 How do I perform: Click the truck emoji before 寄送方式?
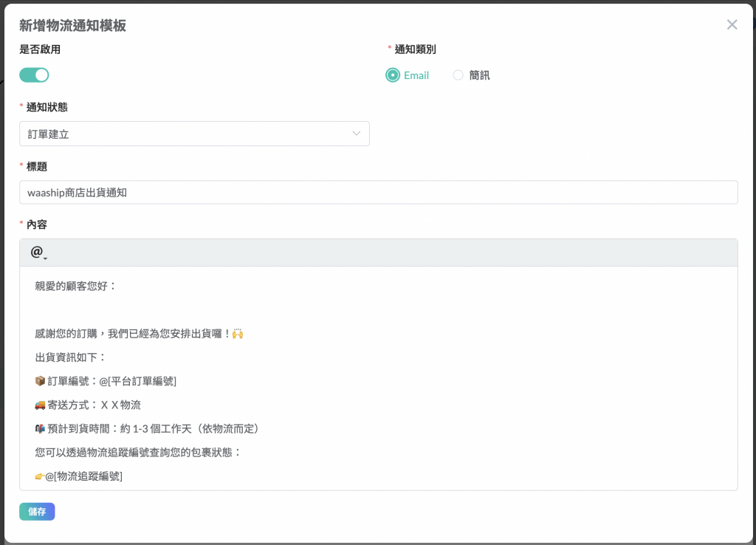tap(41, 405)
